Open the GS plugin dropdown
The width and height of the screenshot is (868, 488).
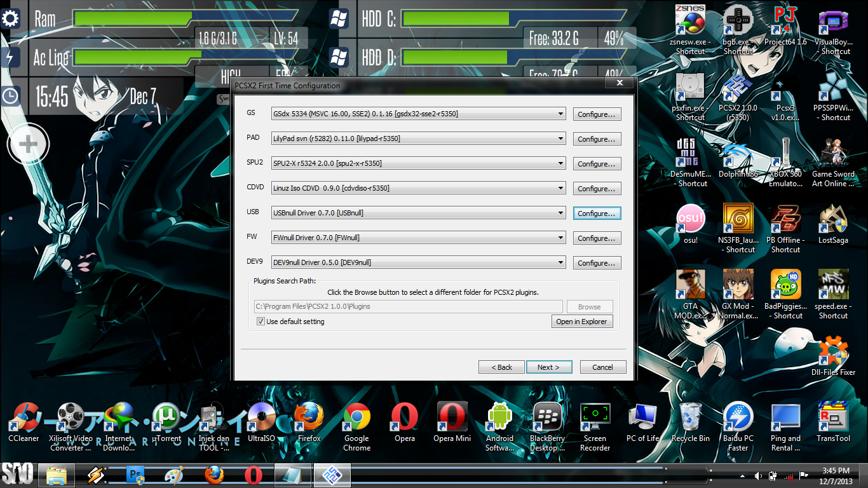(x=418, y=114)
